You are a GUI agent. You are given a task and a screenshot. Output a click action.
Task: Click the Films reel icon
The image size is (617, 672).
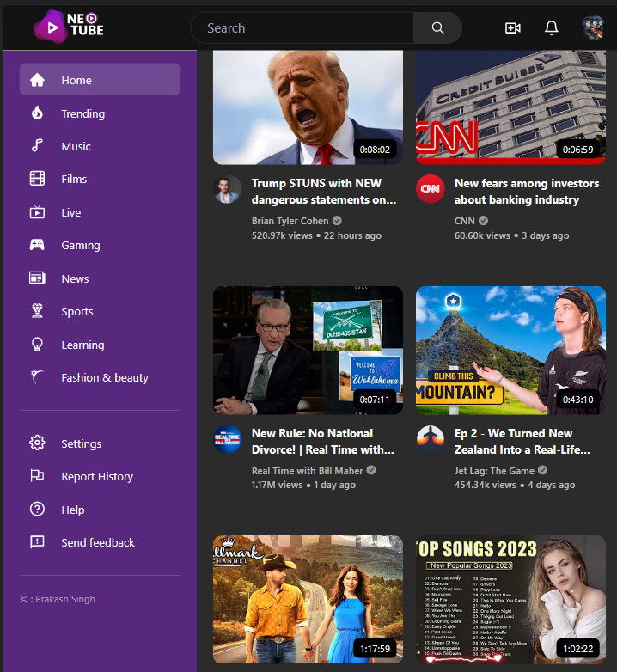pos(37,178)
